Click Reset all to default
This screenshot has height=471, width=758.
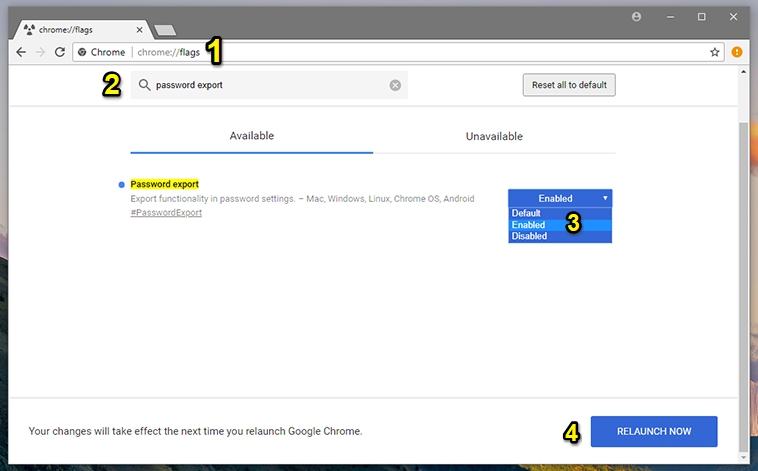569,85
